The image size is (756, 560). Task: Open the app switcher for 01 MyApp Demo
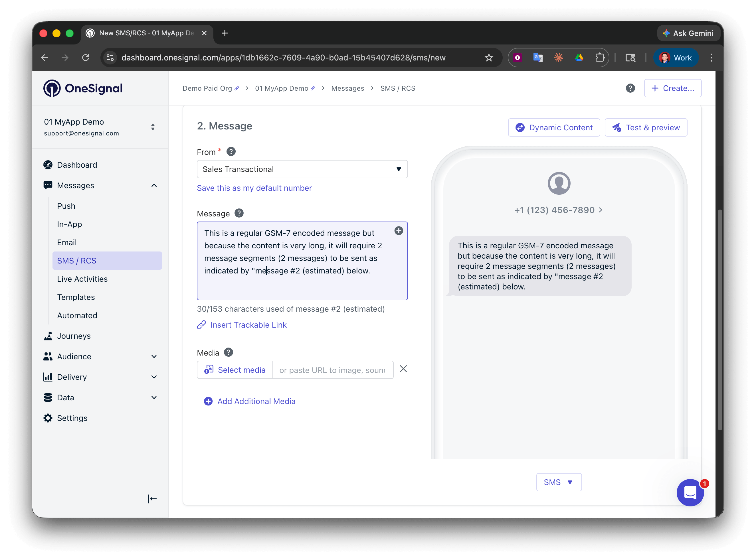pos(153,127)
